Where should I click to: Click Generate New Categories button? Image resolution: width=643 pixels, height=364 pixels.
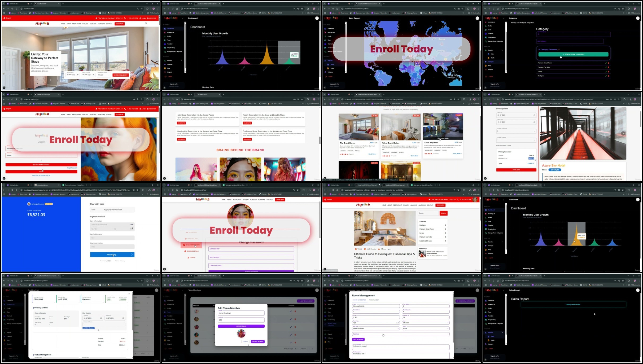573,54
